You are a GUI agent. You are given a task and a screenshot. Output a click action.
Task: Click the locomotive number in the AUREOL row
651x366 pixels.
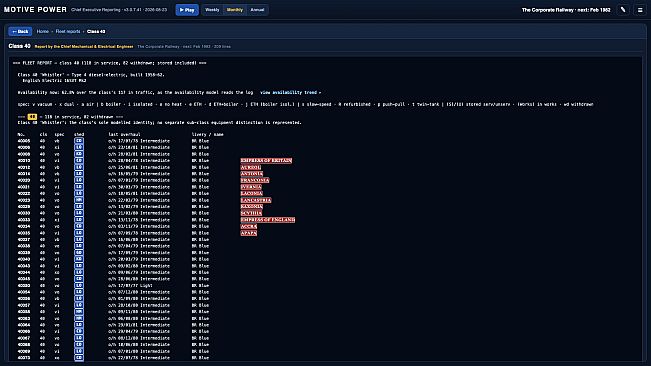pos(24,167)
